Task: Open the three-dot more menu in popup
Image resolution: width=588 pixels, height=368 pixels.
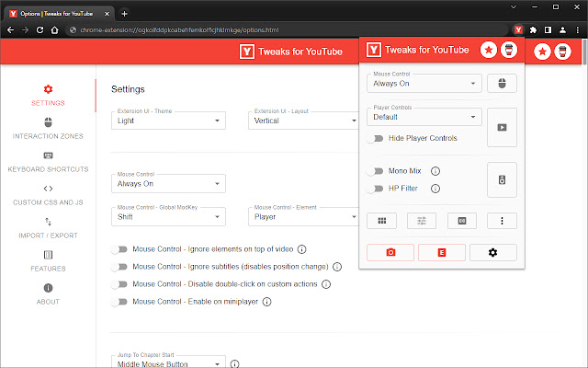Action: [x=502, y=221]
